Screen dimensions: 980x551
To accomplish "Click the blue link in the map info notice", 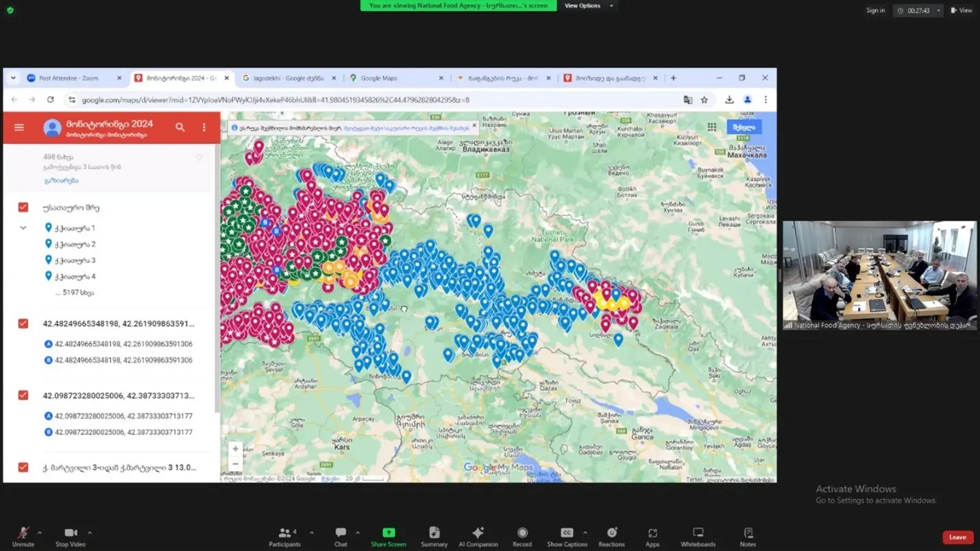I will (x=406, y=127).
